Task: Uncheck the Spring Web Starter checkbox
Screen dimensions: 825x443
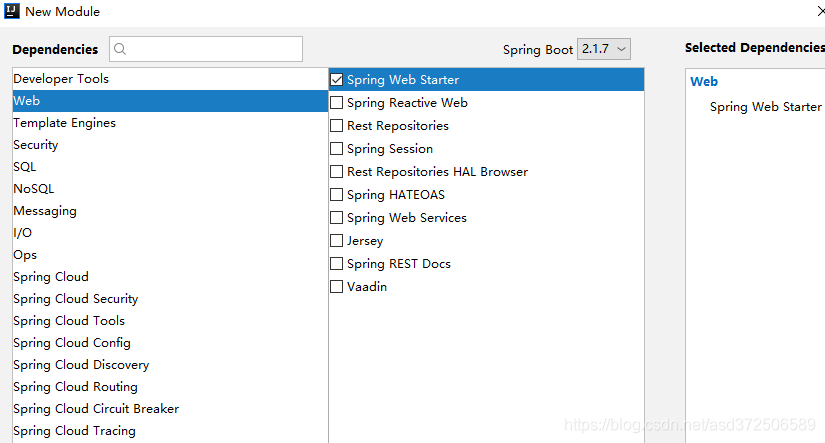Action: 336,80
